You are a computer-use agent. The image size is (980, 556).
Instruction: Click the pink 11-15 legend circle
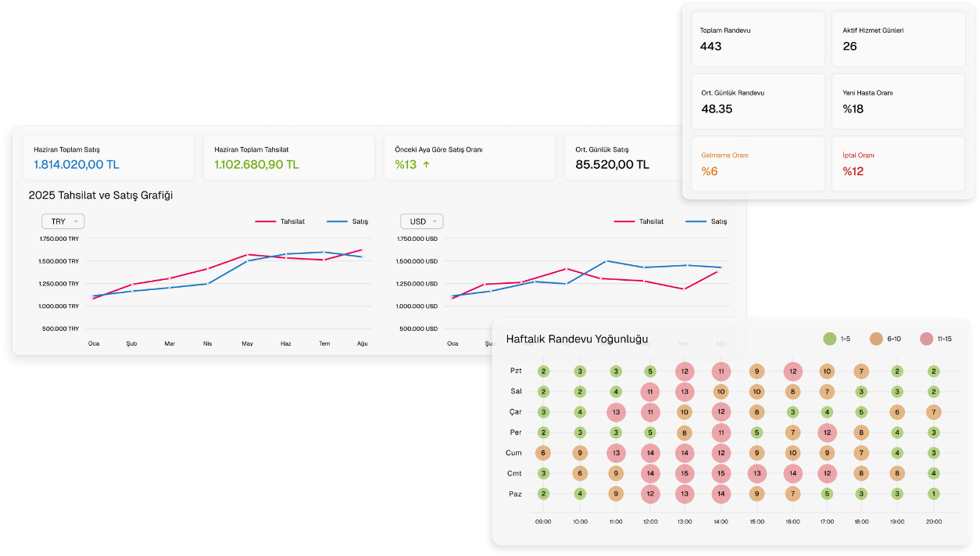click(x=927, y=339)
